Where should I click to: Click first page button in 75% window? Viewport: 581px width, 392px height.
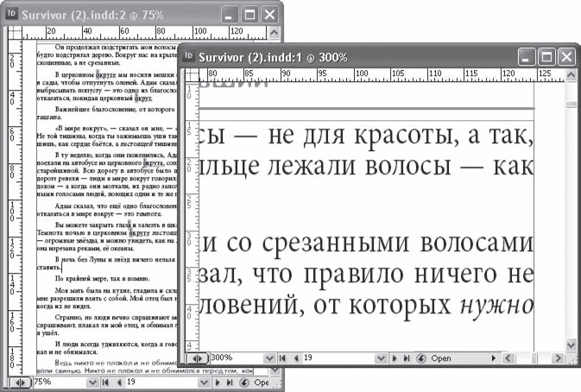[105, 381]
